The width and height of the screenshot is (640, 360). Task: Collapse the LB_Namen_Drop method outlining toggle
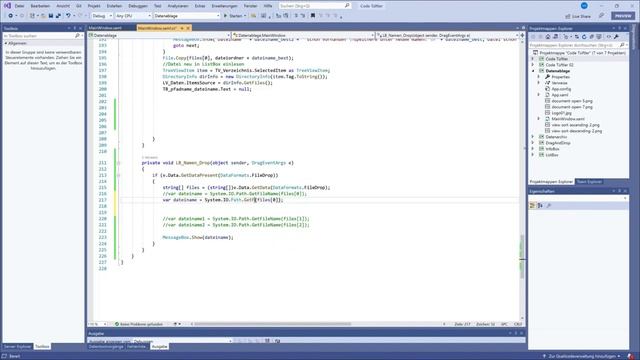point(119,163)
